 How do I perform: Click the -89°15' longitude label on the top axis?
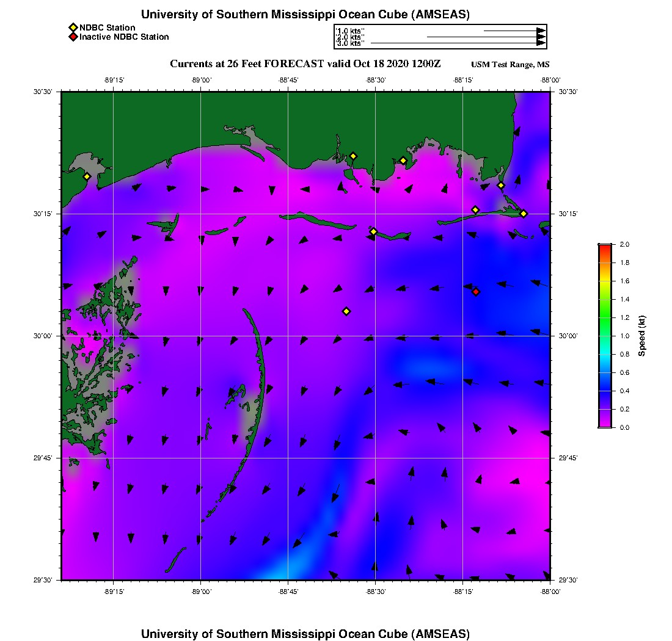click(114, 80)
